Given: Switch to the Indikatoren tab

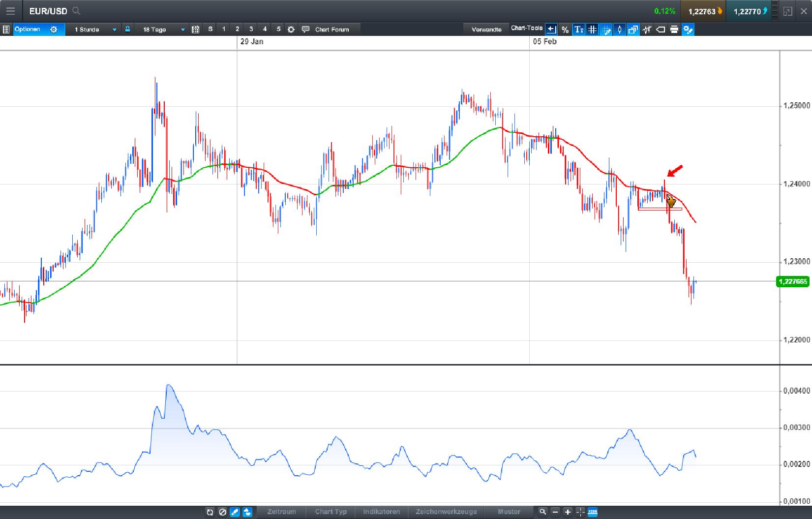Looking at the screenshot, I should (x=381, y=512).
